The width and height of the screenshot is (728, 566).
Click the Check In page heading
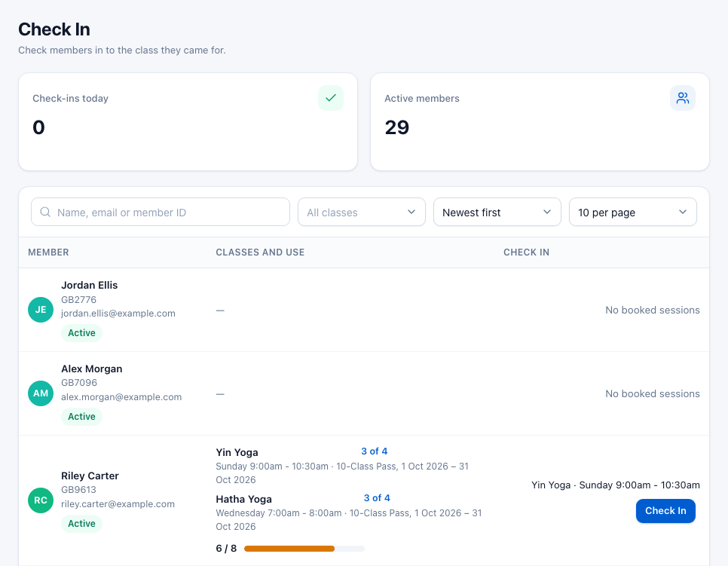click(54, 29)
